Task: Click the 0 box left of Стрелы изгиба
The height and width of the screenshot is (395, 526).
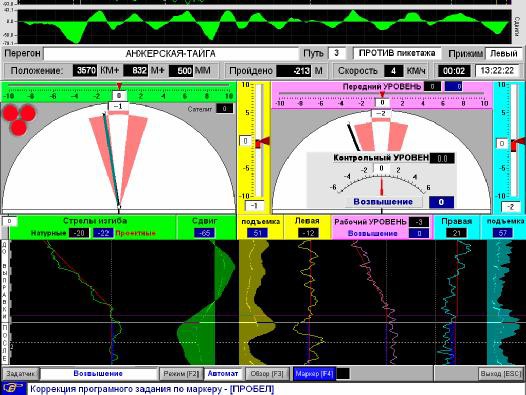Action: (x=9, y=221)
